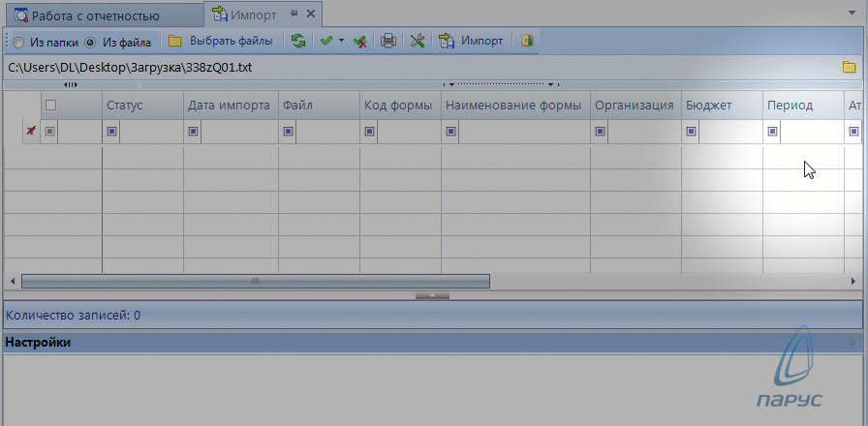Open filter condition for Бюджет column

[x=691, y=132]
